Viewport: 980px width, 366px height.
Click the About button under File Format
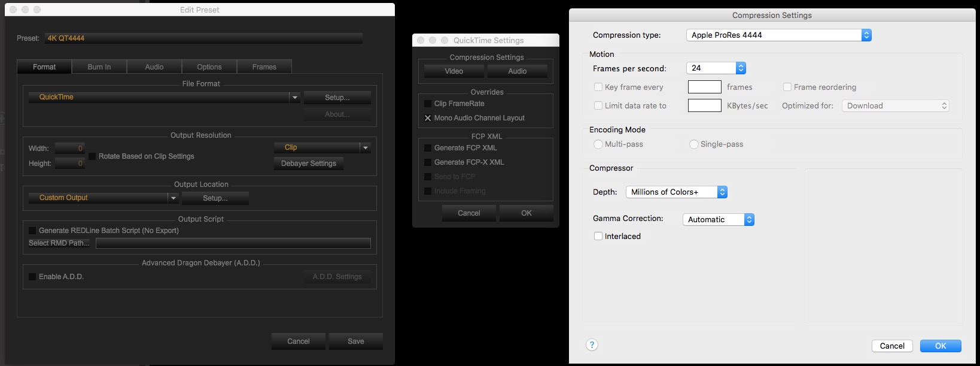[337, 114]
